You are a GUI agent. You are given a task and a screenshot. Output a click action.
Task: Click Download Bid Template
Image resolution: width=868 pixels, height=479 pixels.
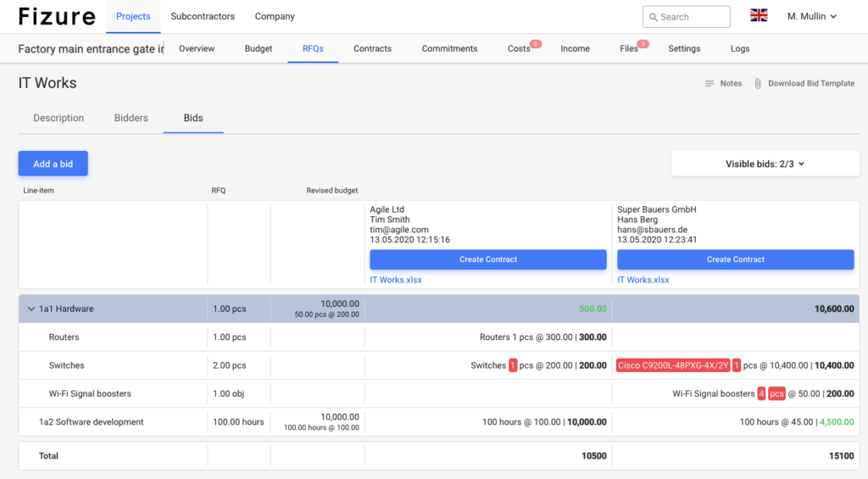[x=811, y=84]
